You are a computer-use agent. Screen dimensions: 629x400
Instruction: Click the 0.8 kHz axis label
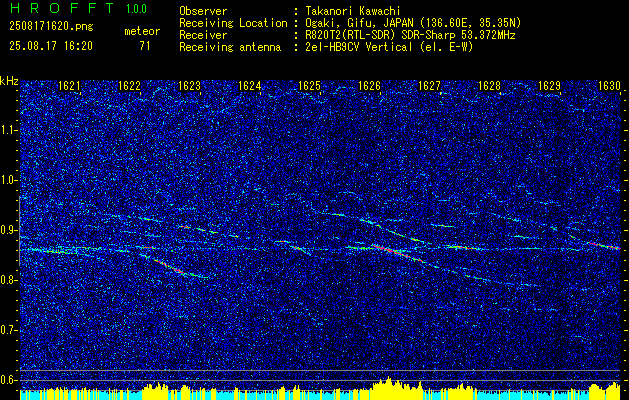point(8,280)
